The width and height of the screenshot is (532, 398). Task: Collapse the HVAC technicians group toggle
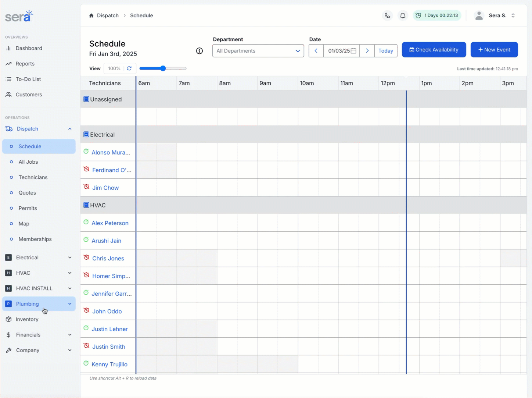click(x=86, y=205)
